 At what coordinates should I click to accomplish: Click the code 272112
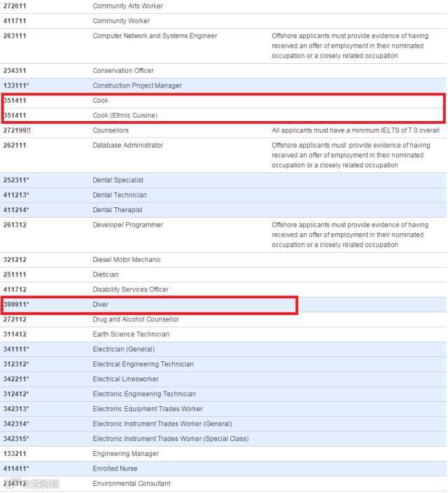click(x=15, y=319)
